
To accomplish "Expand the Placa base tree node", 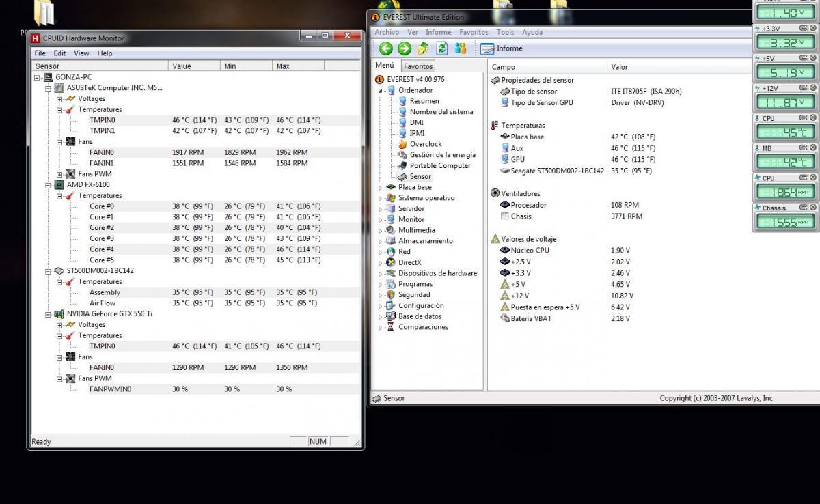I will pos(381,187).
